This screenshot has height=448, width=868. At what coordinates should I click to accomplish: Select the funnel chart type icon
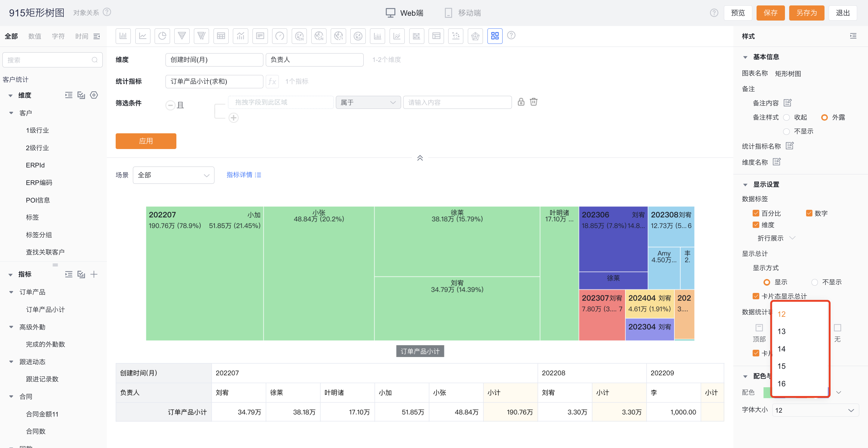tap(182, 36)
